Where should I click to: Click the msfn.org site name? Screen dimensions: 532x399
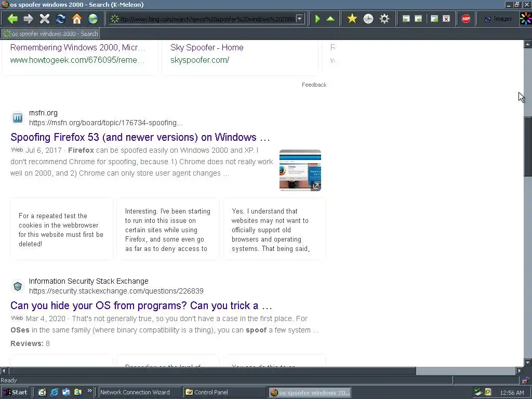[43, 113]
